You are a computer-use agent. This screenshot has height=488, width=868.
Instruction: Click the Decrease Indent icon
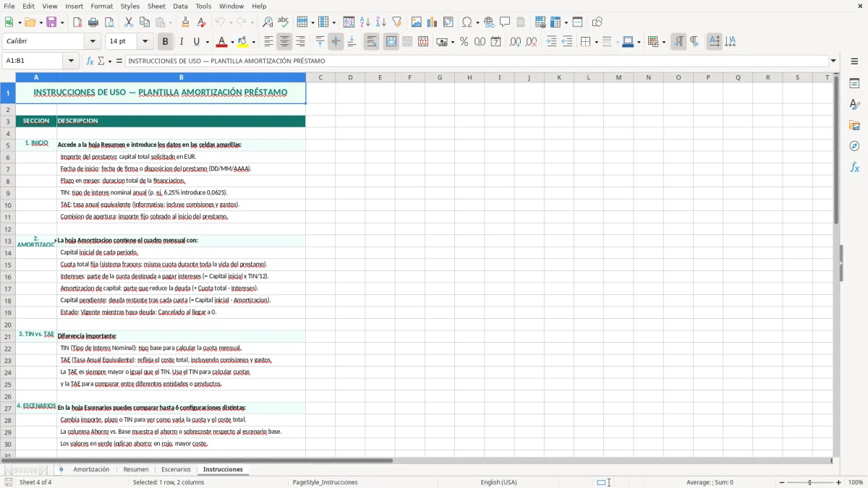click(x=567, y=42)
